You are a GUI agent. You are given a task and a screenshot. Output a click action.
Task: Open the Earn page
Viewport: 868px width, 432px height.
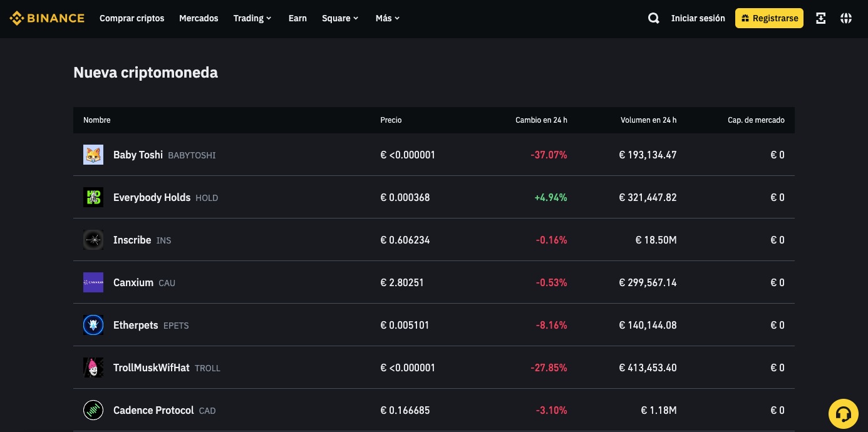coord(297,18)
